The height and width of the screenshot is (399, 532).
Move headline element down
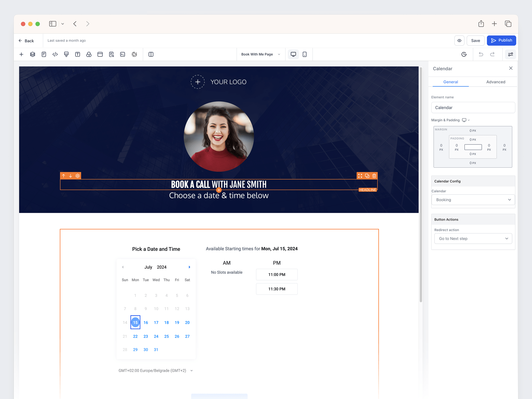click(71, 176)
